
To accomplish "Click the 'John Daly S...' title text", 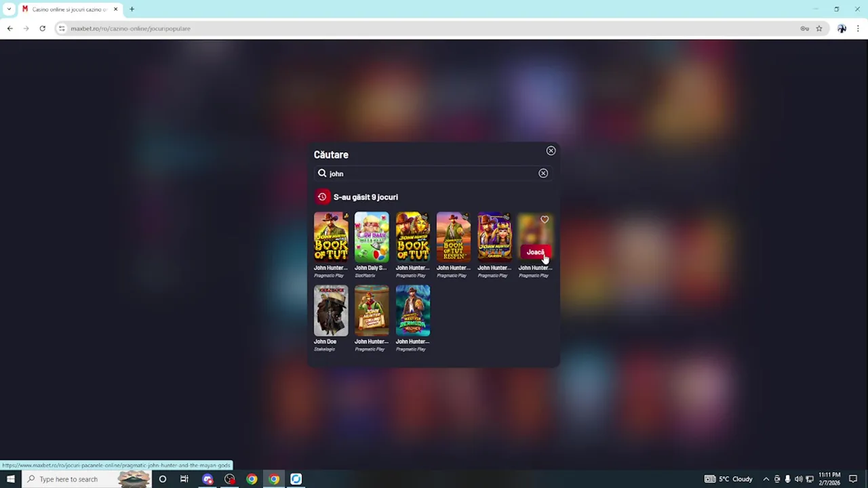I will 371,268.
